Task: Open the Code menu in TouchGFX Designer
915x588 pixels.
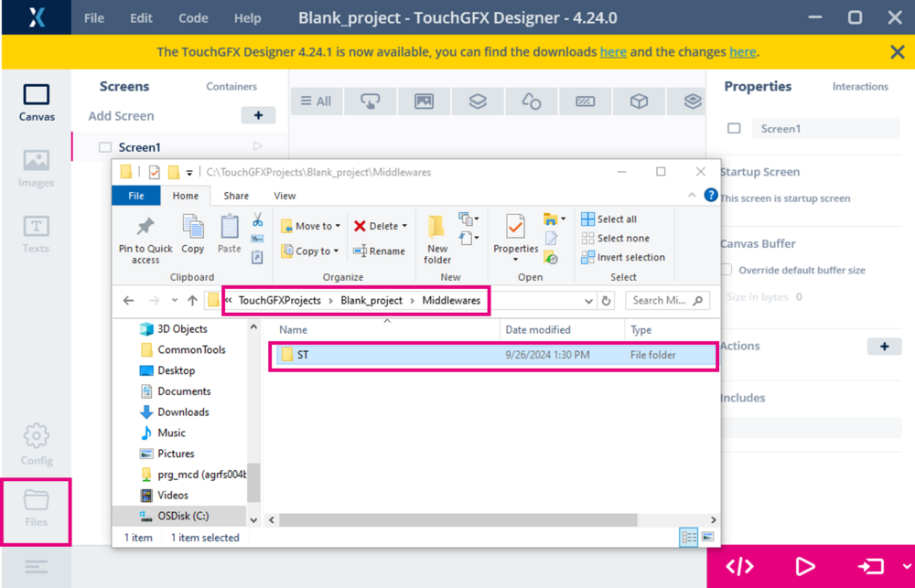Action: [x=193, y=18]
